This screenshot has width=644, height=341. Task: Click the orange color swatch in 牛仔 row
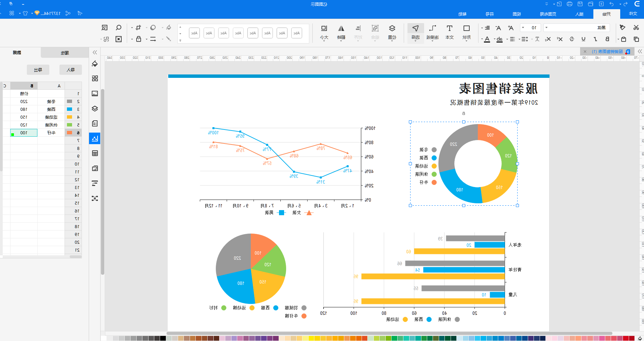click(70, 133)
